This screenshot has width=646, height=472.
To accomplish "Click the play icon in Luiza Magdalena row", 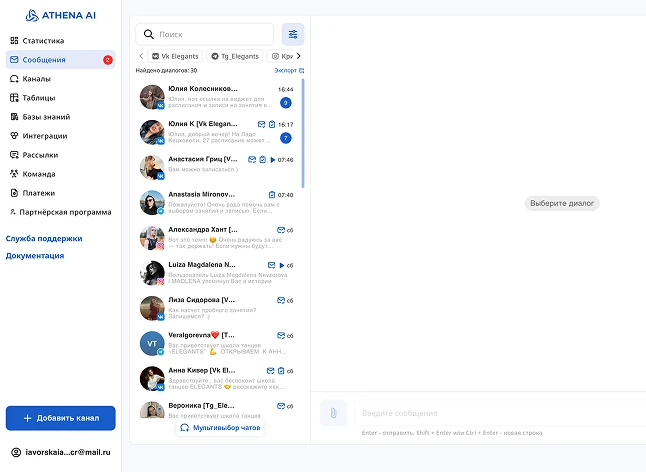I will tap(281, 265).
